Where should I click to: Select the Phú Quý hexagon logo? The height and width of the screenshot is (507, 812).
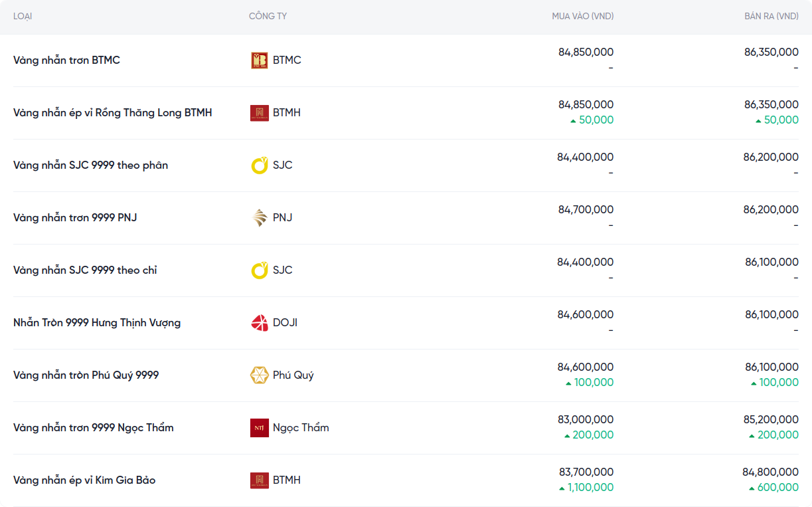click(259, 375)
